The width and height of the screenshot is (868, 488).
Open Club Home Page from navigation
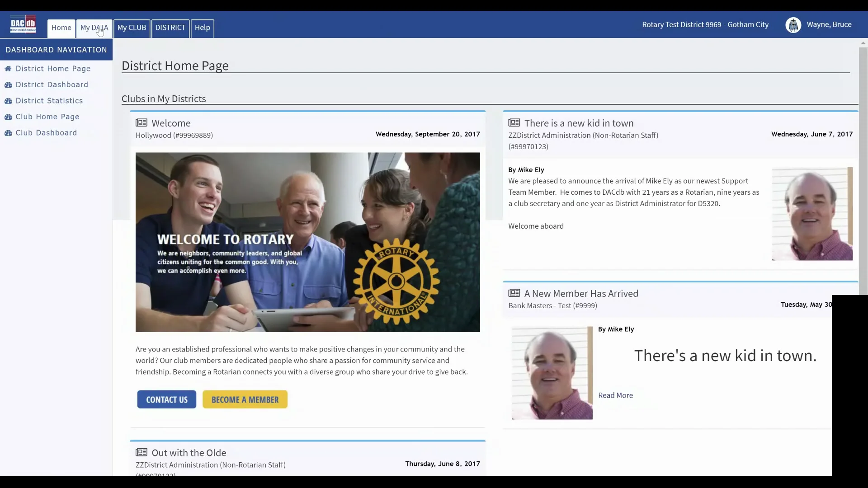(x=47, y=117)
